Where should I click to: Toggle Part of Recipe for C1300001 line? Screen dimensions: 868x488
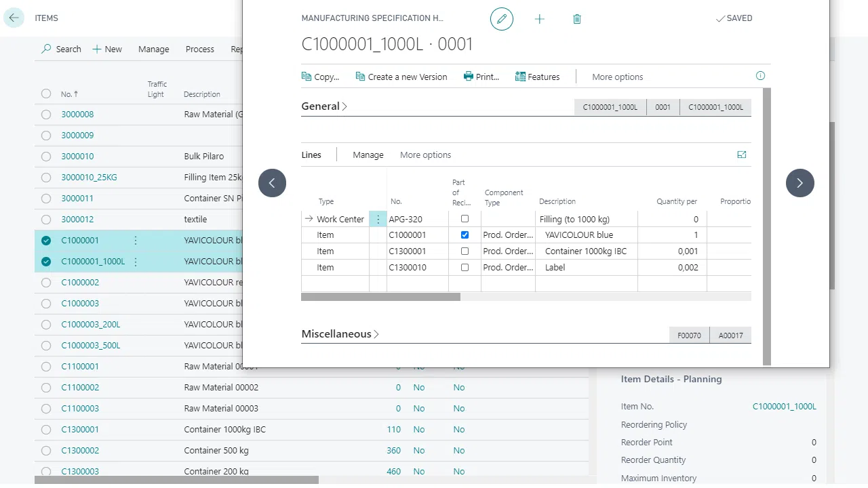(465, 251)
